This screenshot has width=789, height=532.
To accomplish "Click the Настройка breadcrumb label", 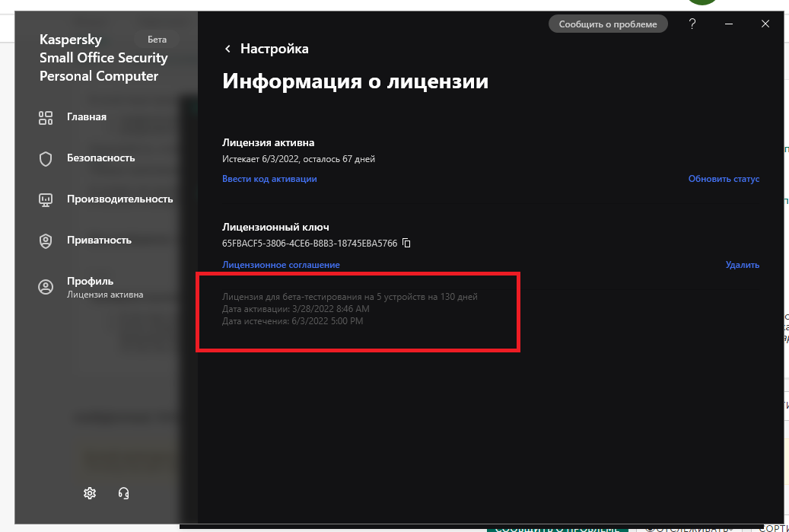I will 274,49.
